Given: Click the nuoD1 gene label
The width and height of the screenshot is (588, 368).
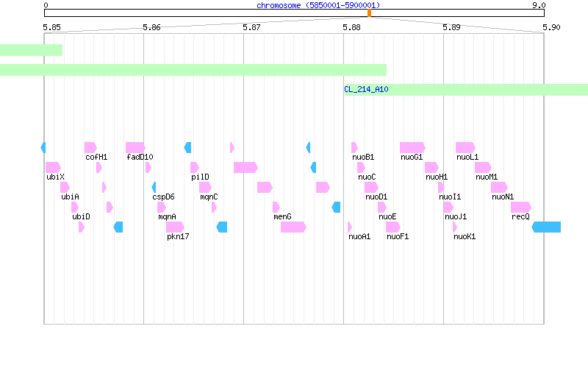Looking at the screenshot, I should pyautogui.click(x=376, y=197).
